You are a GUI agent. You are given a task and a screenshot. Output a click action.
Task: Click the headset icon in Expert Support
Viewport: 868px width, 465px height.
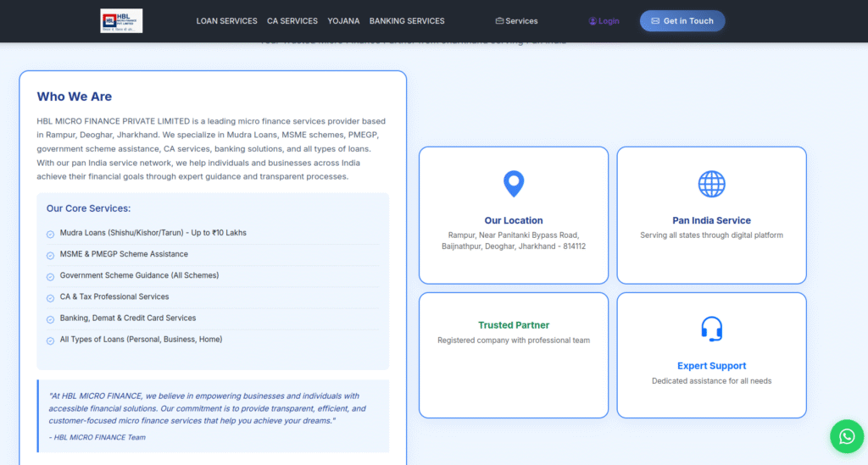[711, 329]
